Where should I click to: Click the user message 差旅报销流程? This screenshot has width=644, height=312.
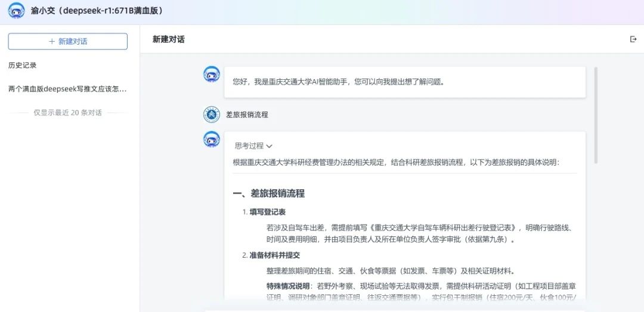pos(247,115)
